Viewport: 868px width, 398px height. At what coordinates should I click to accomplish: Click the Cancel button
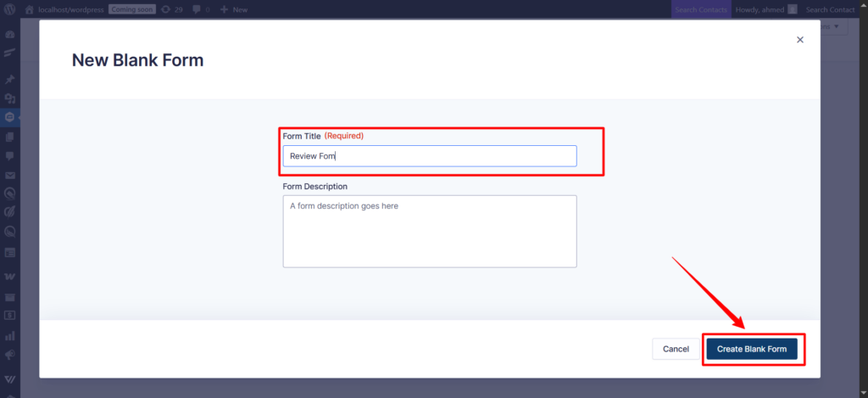point(676,349)
